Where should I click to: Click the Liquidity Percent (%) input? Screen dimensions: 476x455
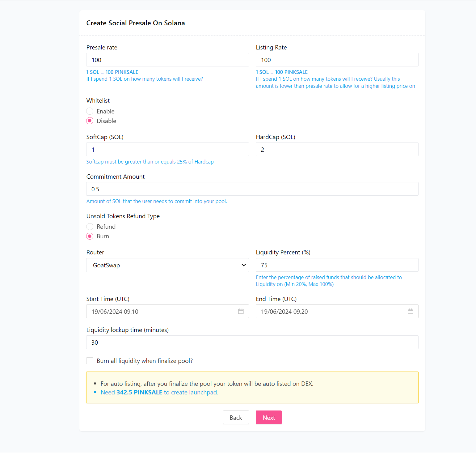[x=337, y=265]
